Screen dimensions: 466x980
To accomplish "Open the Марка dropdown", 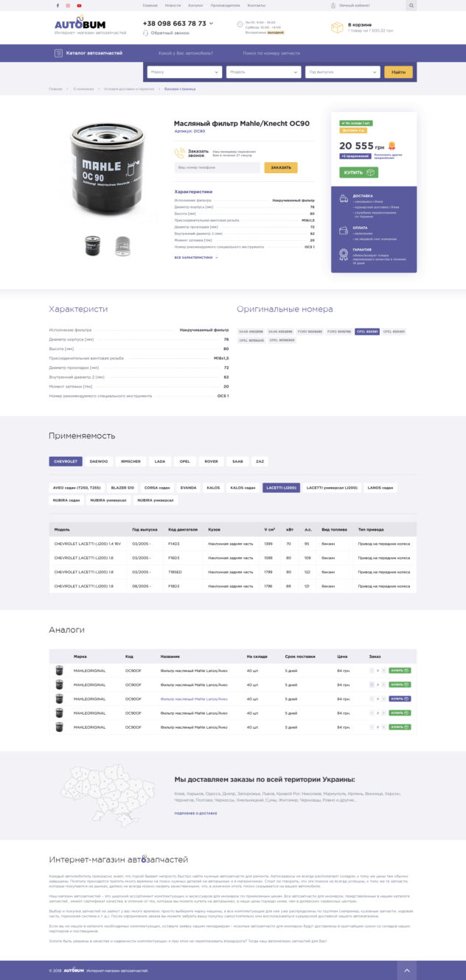I will [x=184, y=72].
